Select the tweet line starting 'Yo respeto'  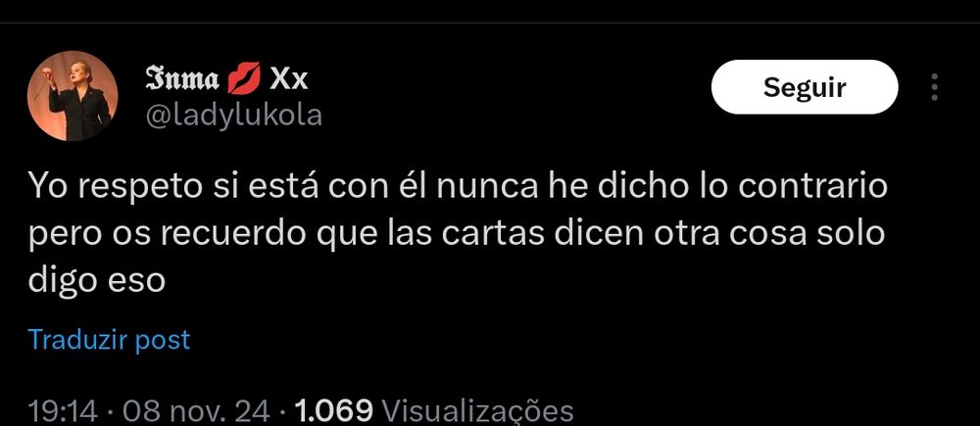click(x=458, y=187)
